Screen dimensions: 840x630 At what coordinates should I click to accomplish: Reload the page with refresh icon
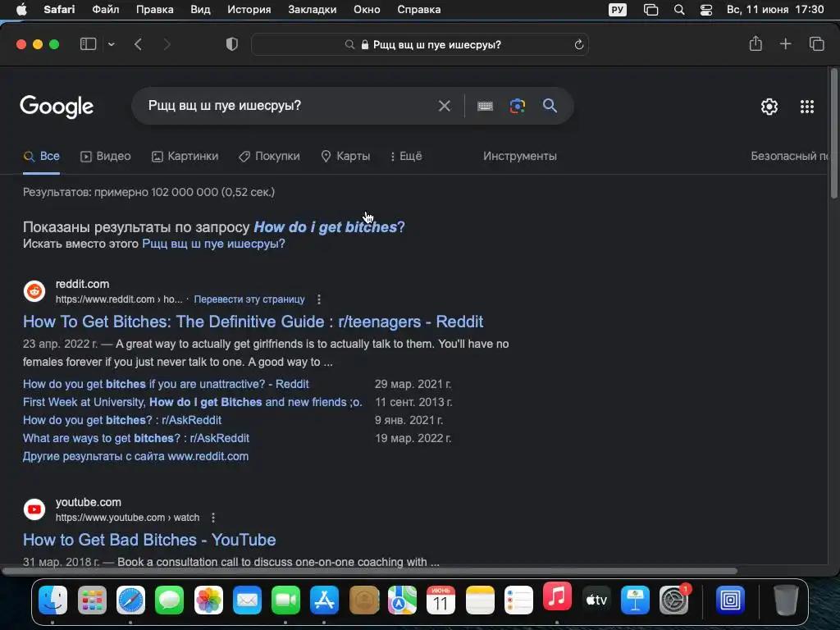(x=578, y=44)
